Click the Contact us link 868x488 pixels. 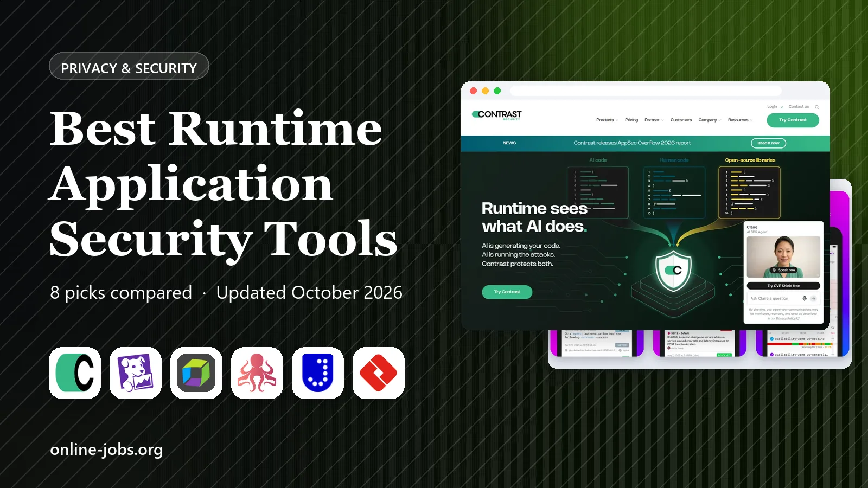pyautogui.click(x=799, y=107)
